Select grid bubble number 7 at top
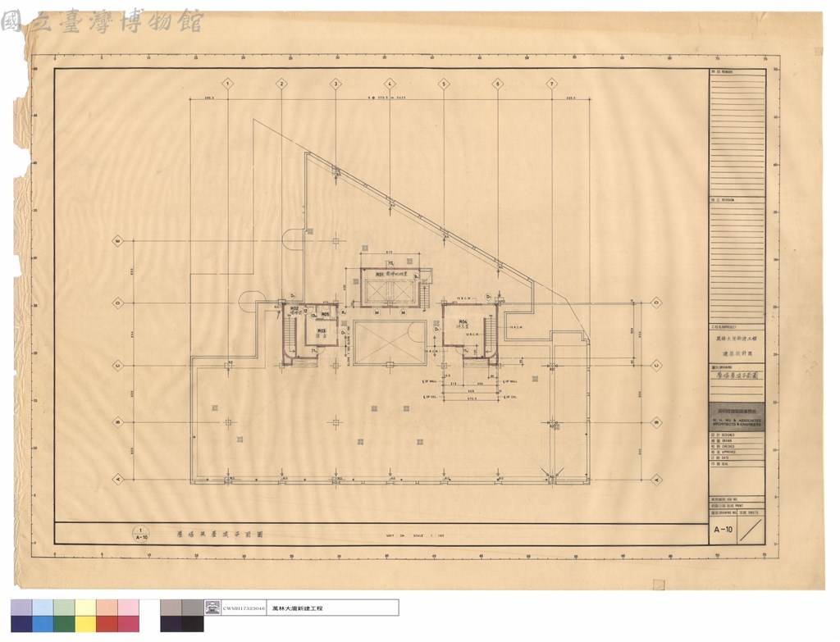Image resolution: width=840 pixels, height=642 pixels. 552,84
